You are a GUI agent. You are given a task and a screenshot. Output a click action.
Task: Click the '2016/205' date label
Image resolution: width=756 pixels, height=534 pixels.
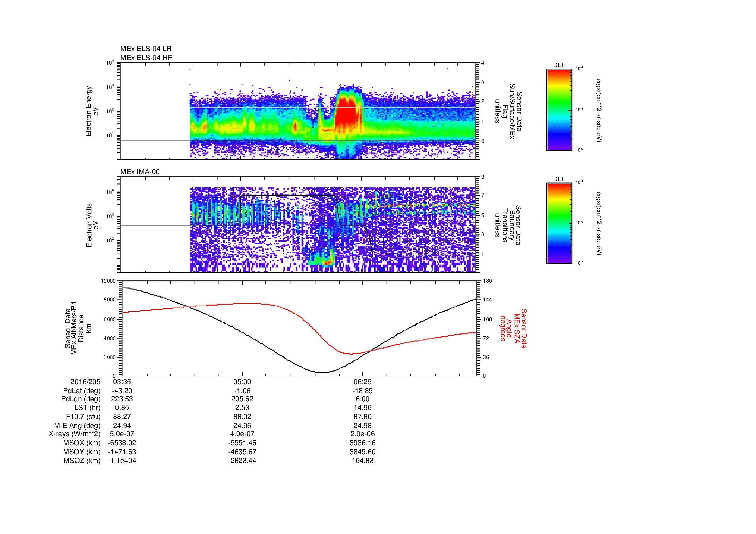(x=85, y=382)
